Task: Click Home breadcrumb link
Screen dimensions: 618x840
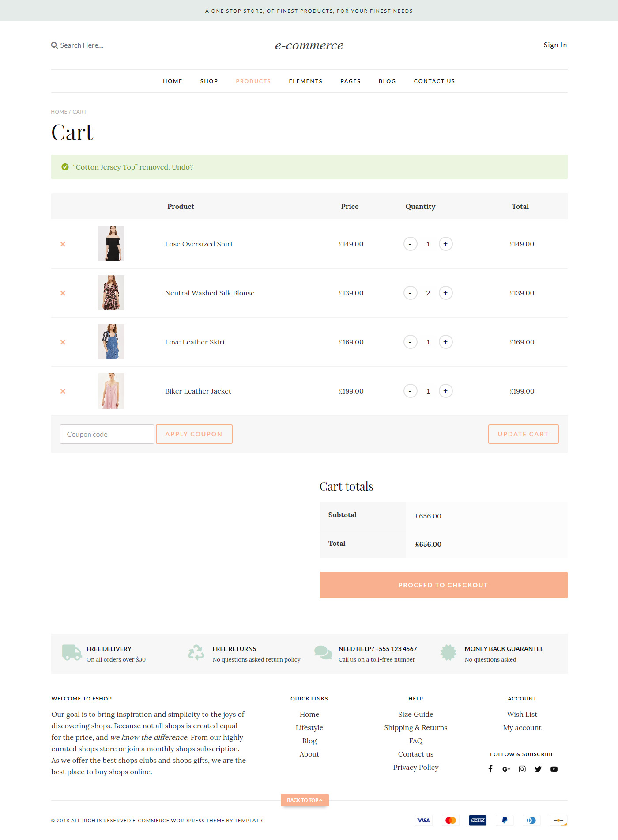Action: pyautogui.click(x=59, y=112)
